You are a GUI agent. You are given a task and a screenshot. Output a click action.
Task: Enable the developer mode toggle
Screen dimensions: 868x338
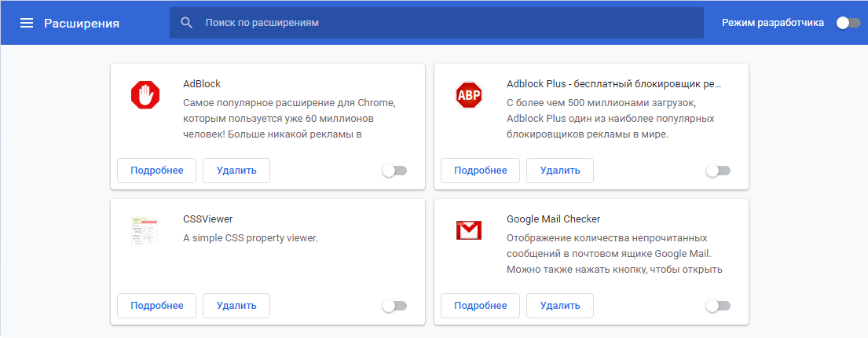click(x=848, y=23)
